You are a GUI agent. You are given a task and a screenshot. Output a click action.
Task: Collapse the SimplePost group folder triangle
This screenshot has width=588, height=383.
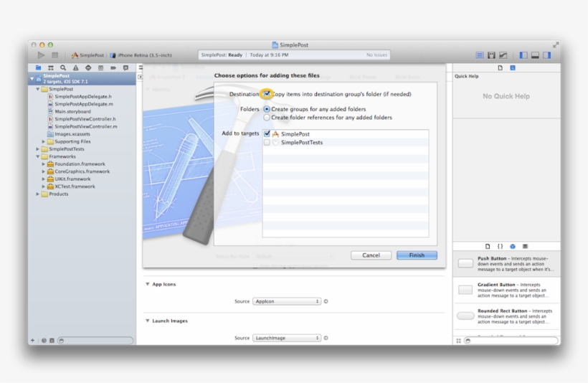(x=38, y=89)
